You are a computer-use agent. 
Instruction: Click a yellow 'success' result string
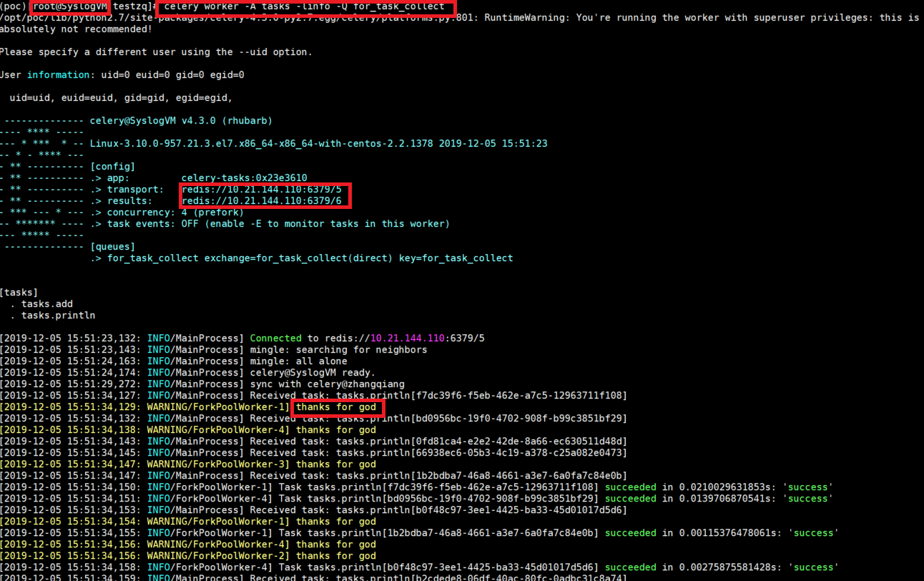click(x=807, y=487)
